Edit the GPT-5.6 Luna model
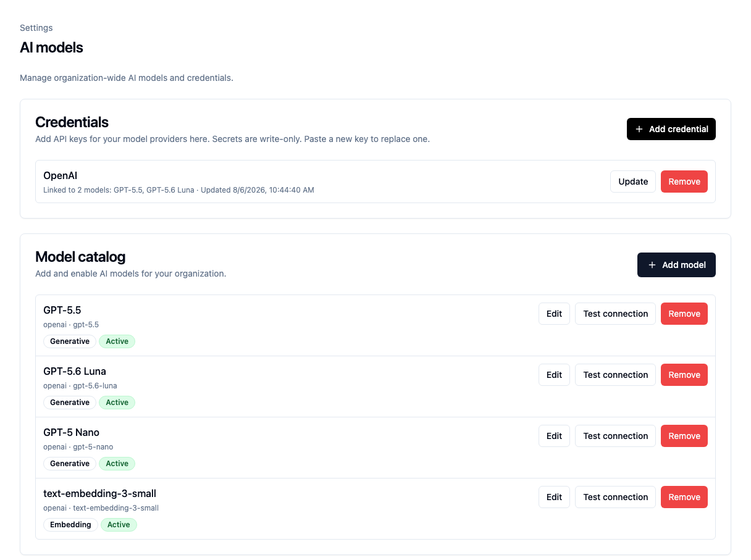Image resolution: width=751 pixels, height=560 pixels. [554, 375]
